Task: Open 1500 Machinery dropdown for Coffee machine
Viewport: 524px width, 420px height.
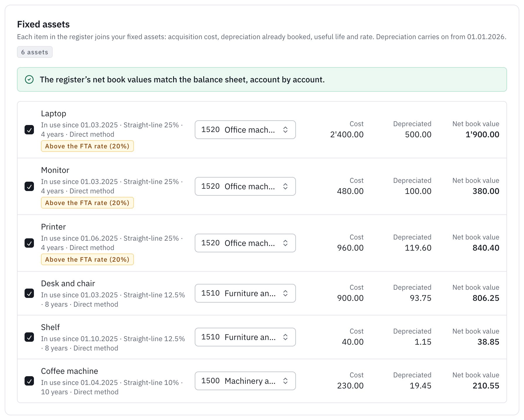Action: click(x=245, y=381)
